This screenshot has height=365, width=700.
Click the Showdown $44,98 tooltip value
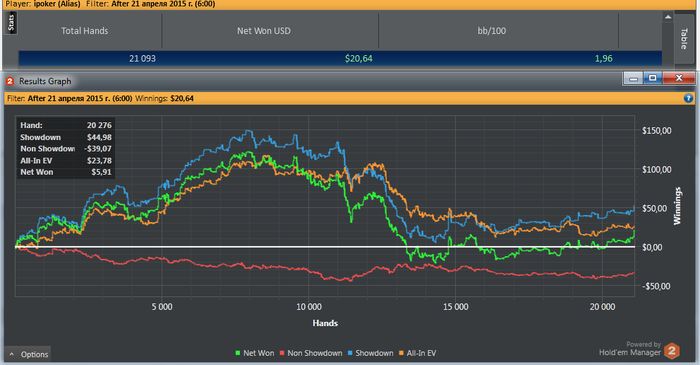(99, 137)
